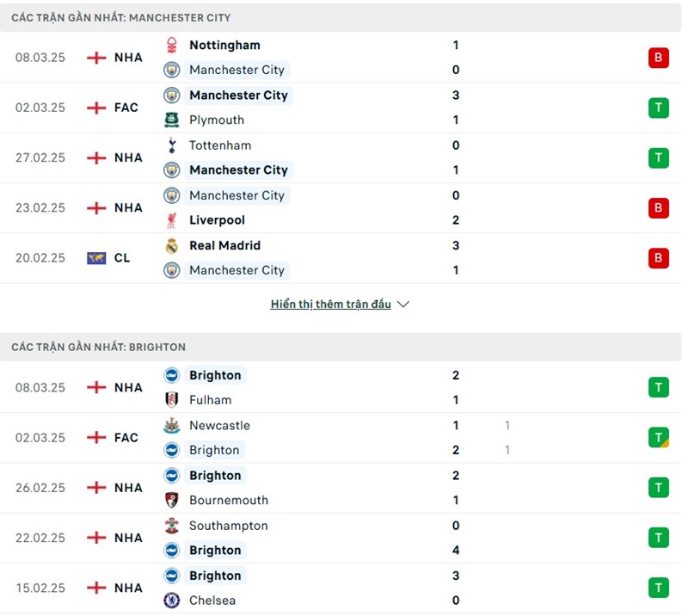Click the Newcastle club crest icon
Viewport: 688px width, 616px height.
(x=172, y=425)
